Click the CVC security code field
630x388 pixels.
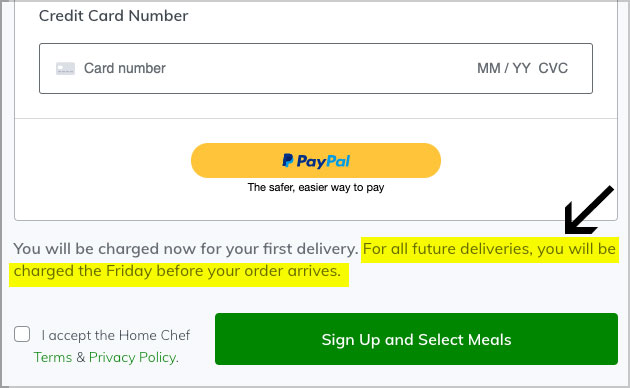click(x=553, y=68)
